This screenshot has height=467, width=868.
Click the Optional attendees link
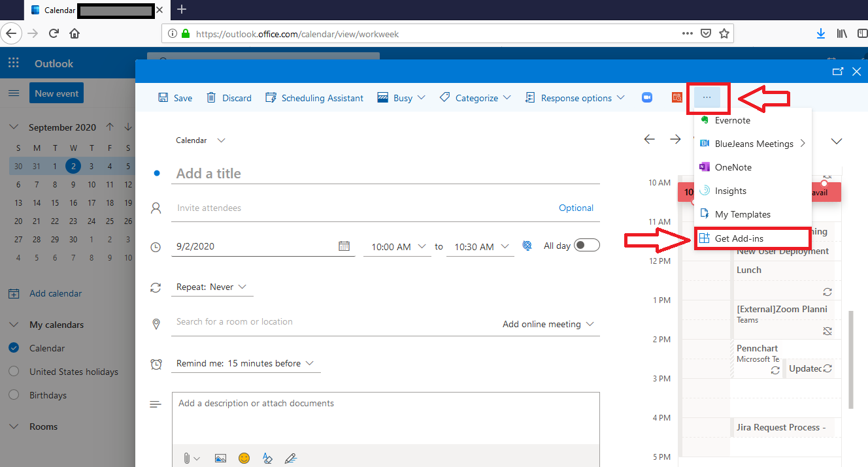click(x=576, y=207)
